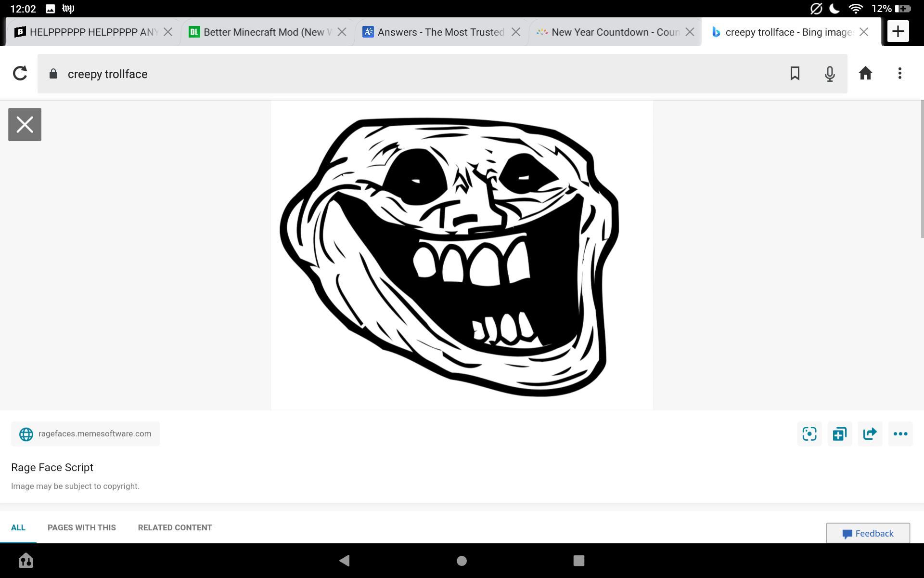Open browser three-dot overflow menu
This screenshot has width=924, height=578.
(899, 74)
